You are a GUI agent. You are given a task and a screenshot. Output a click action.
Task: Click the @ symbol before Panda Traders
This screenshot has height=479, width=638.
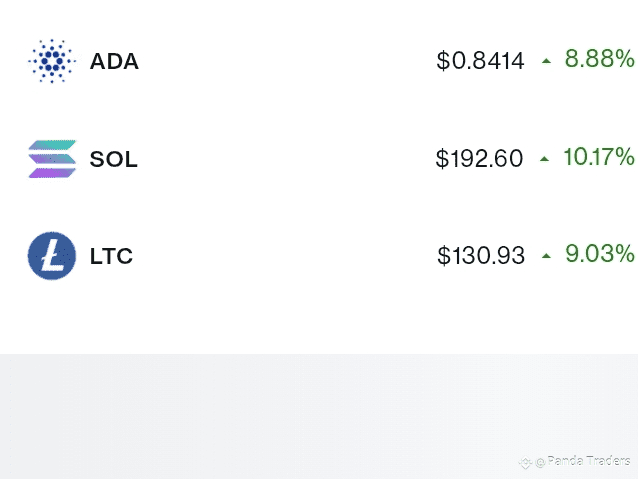coord(540,462)
